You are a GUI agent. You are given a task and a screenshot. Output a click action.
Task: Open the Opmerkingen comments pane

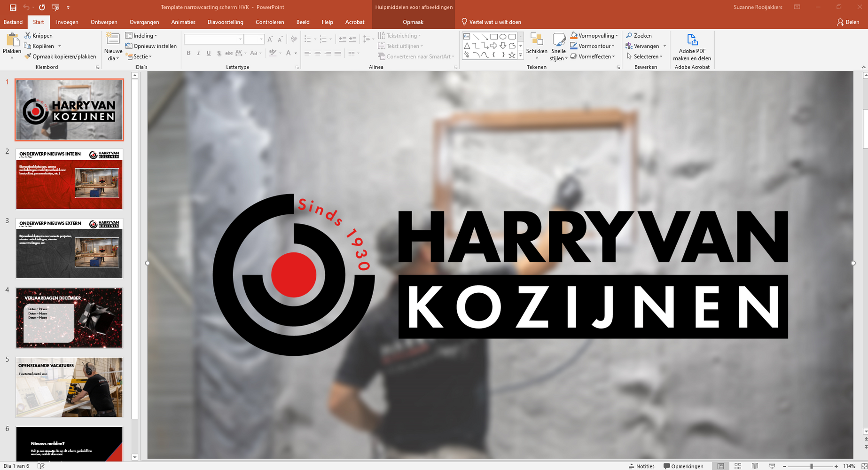[x=683, y=466]
